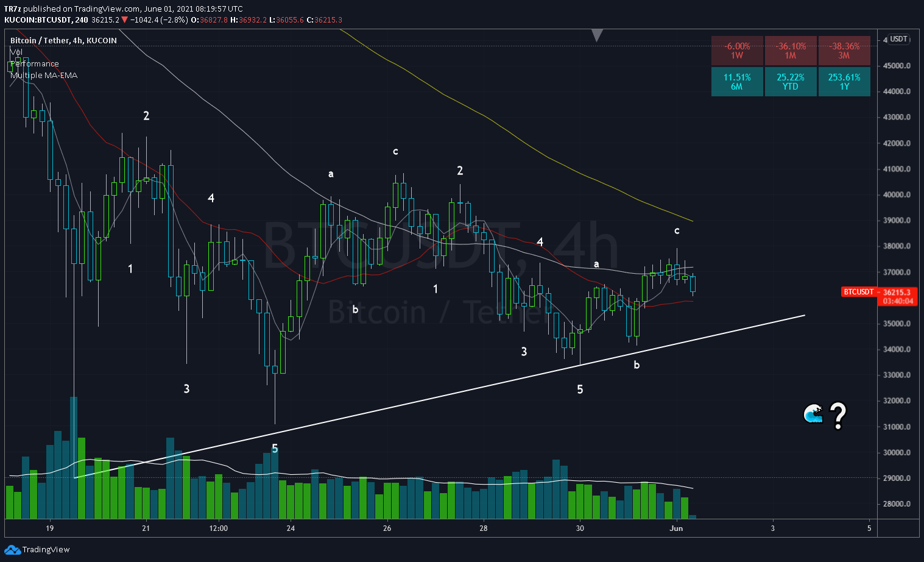Click the 'Multiple MA-EMA' indicator legend
The image size is (924, 562).
point(44,75)
